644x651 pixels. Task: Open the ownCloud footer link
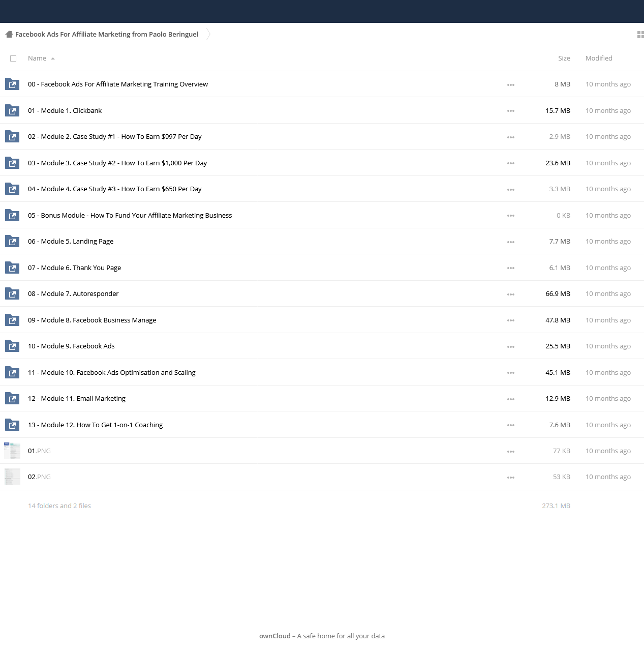[x=275, y=636]
